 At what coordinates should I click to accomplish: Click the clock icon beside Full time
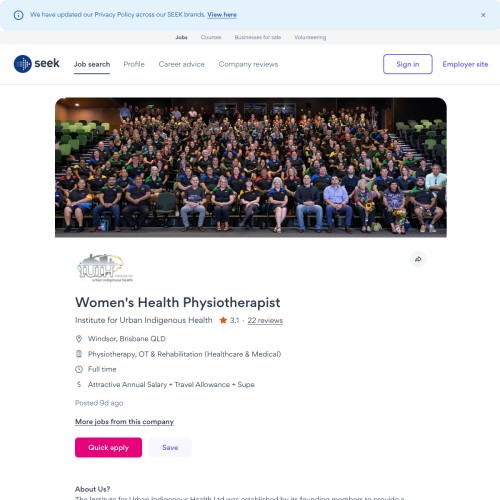coord(79,369)
